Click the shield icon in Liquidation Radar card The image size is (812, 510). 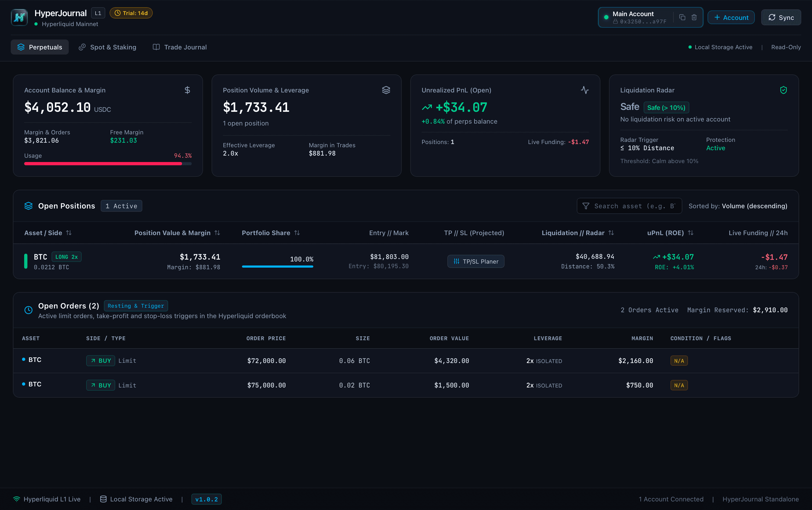(x=783, y=90)
